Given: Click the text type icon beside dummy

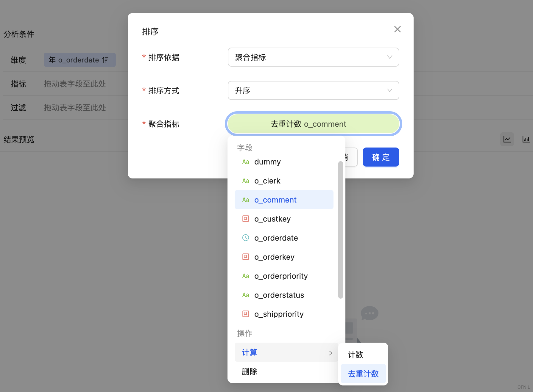Looking at the screenshot, I should point(245,162).
